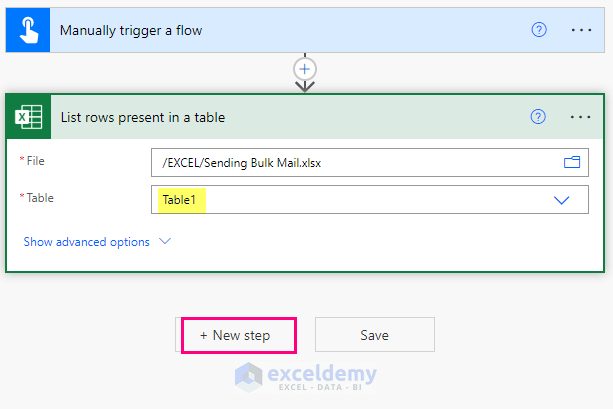Open the List rows ellipsis menu
This screenshot has height=409, width=613.
tap(581, 117)
